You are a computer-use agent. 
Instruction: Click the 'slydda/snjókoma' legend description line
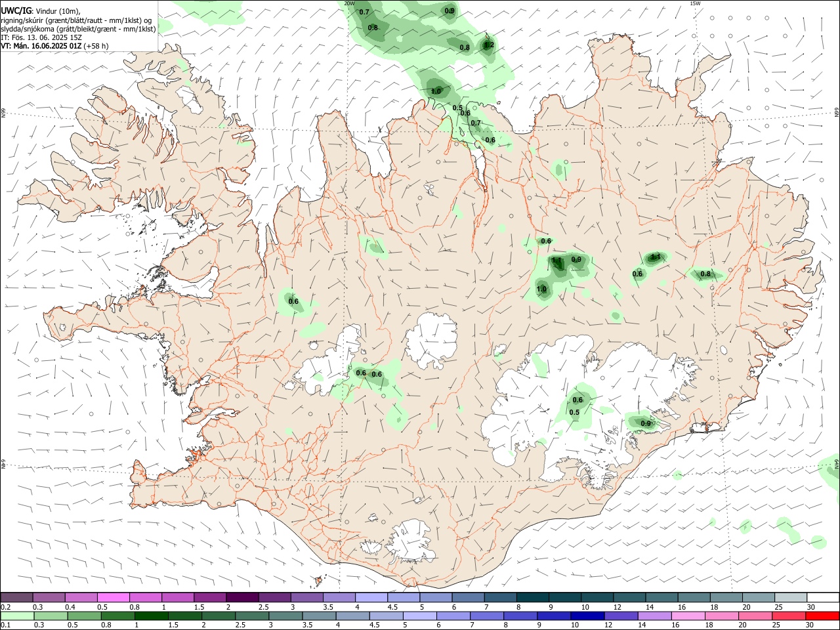79,29
